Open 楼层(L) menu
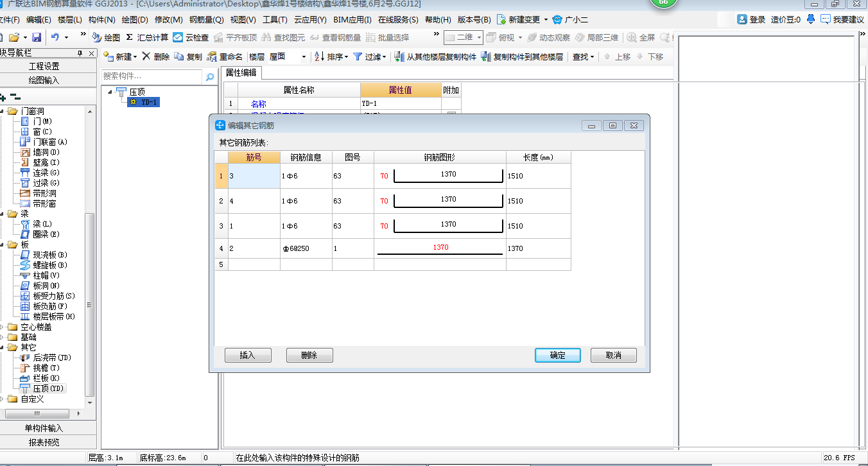 point(70,20)
